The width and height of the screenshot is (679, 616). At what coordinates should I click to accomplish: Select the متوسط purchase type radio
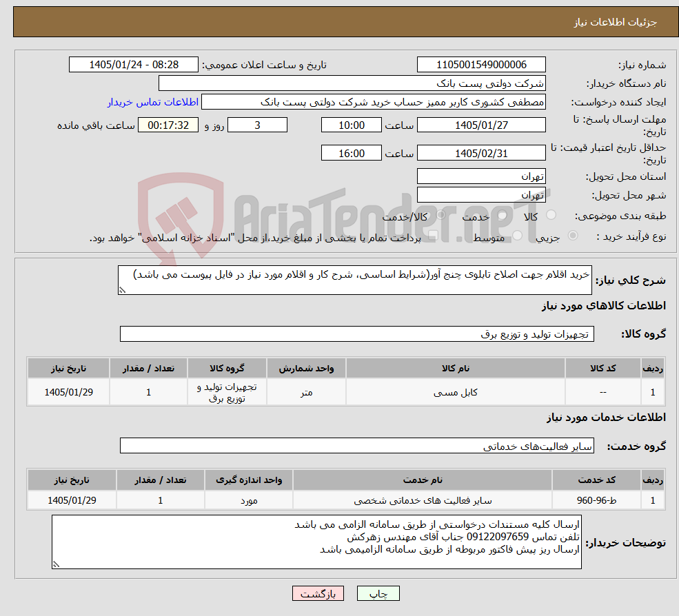point(517,236)
